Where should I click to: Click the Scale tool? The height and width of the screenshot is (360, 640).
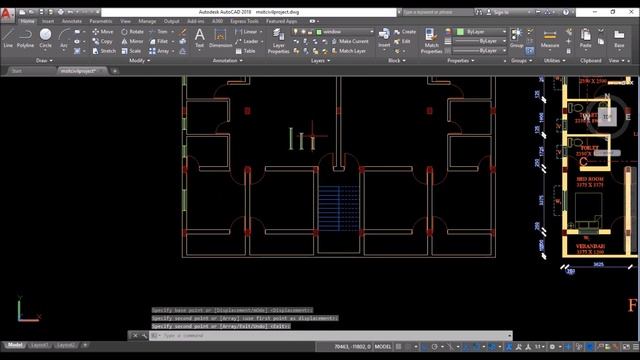(131, 51)
